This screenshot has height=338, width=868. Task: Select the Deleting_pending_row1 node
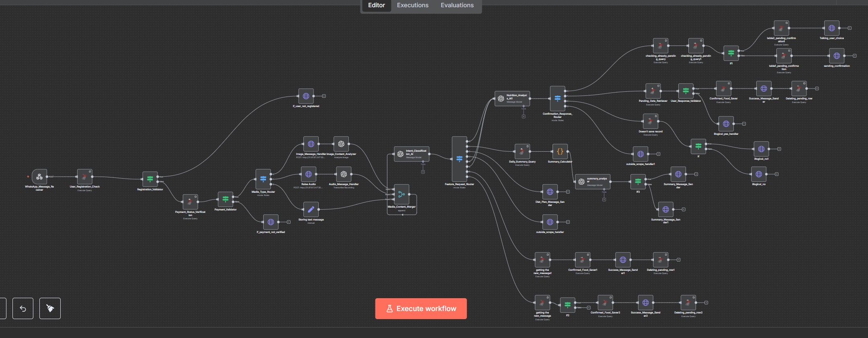click(660, 260)
